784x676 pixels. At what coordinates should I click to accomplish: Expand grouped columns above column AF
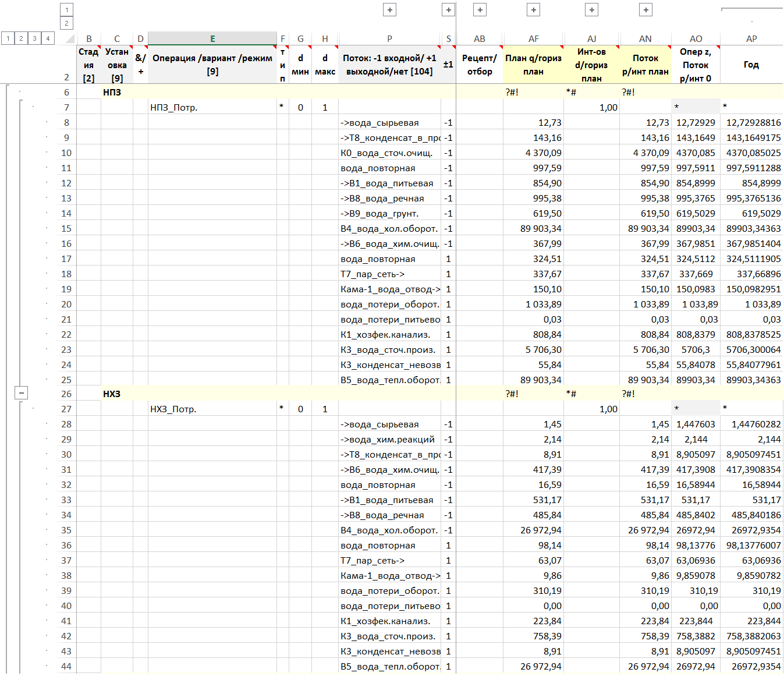point(533,10)
